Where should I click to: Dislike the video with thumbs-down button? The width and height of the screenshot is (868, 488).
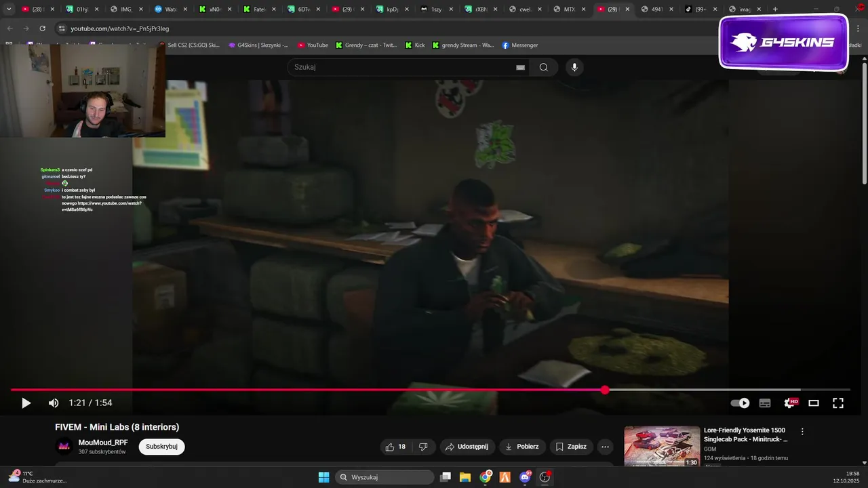423,447
